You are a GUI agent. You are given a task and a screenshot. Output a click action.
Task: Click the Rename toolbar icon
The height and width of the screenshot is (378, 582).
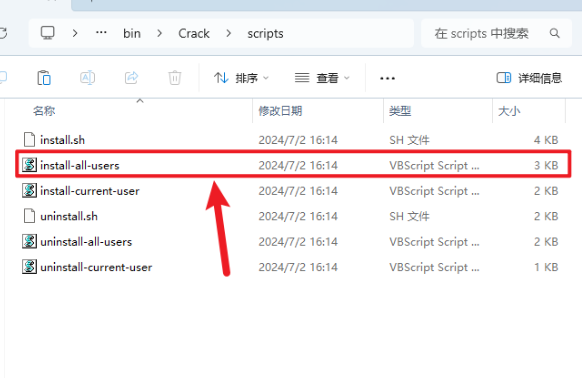tap(88, 78)
